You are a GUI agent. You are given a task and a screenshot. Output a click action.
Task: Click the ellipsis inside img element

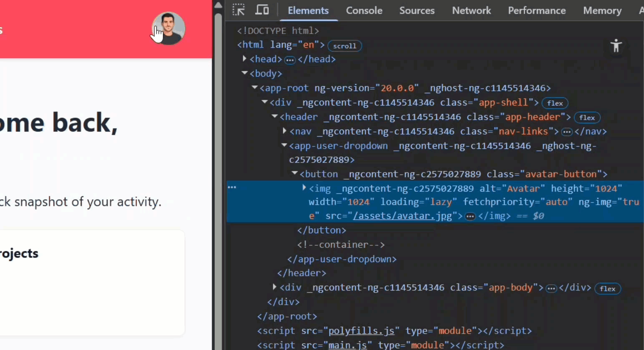[x=470, y=217]
